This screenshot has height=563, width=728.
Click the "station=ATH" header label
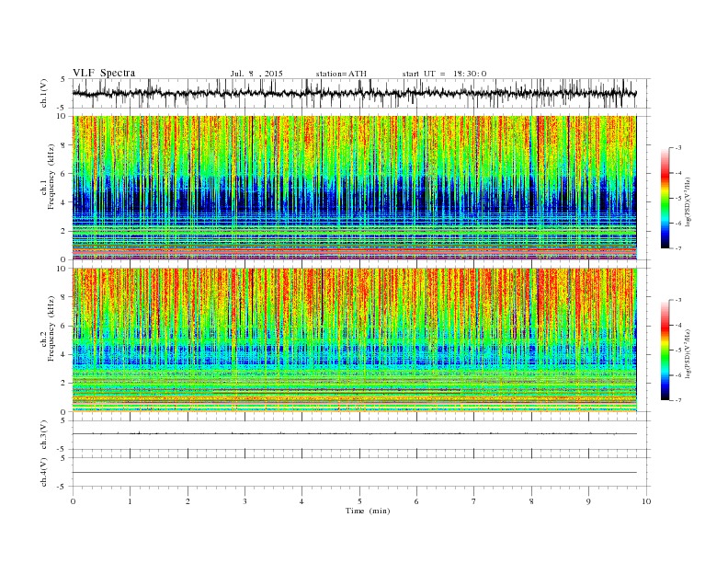coord(341,74)
